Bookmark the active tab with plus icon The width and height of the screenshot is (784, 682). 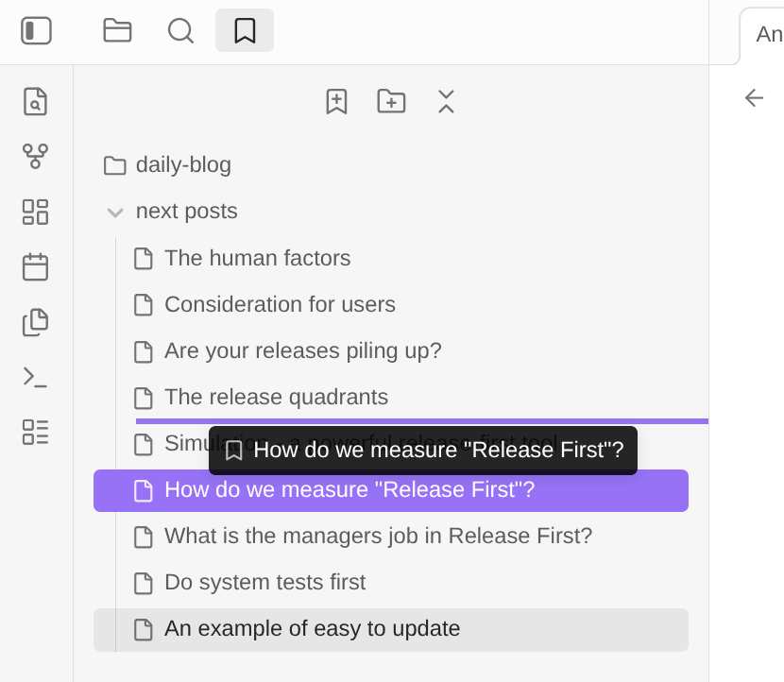pos(336,102)
